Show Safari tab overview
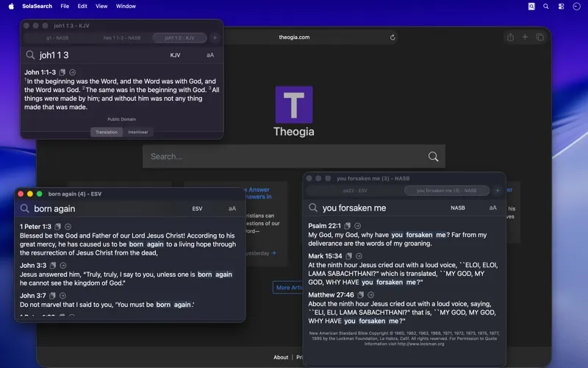The image size is (588, 368). coord(540,37)
